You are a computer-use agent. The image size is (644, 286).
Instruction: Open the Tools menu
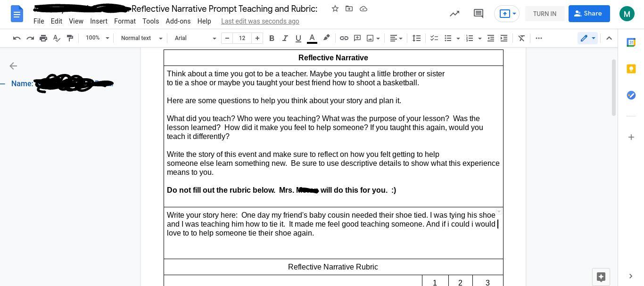pyautogui.click(x=150, y=21)
